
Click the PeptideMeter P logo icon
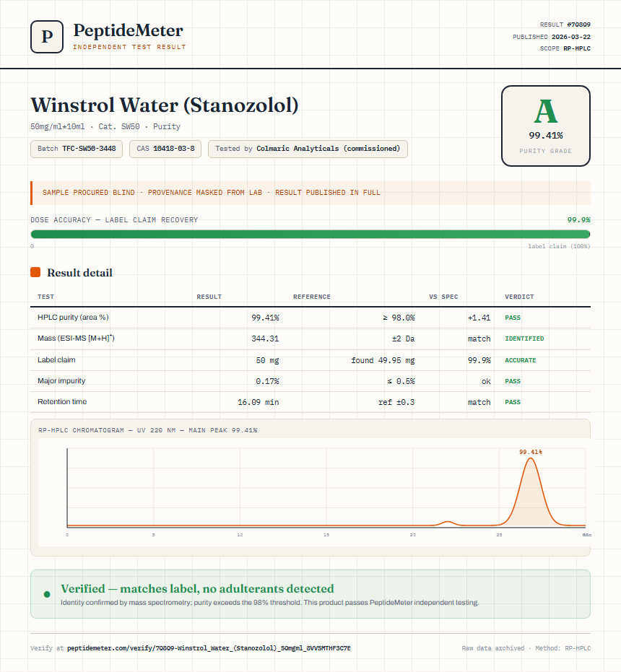(47, 37)
